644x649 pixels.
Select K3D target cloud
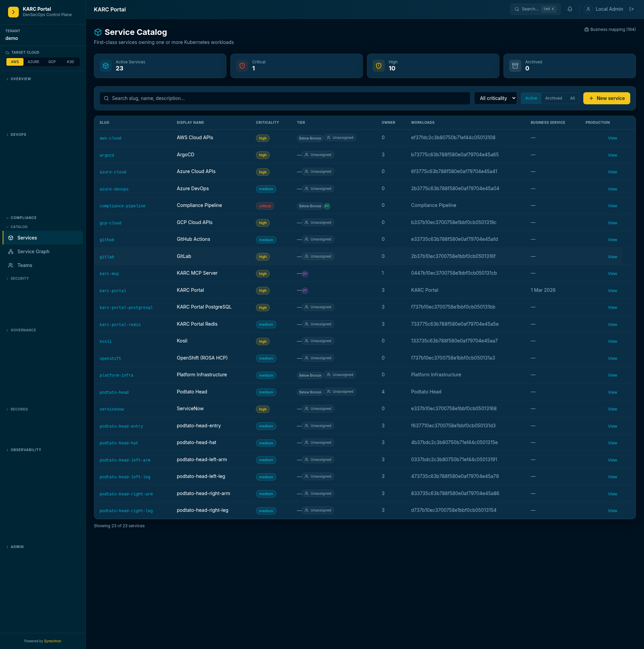(x=70, y=62)
